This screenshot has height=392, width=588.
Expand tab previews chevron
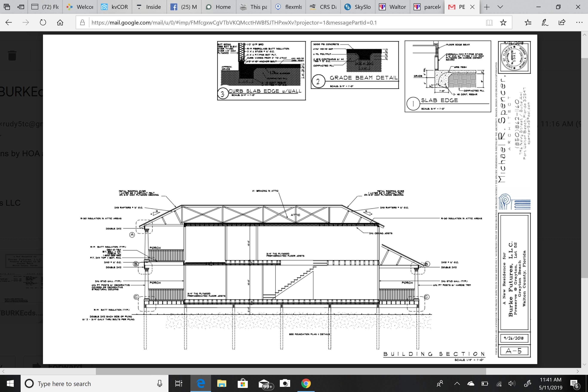coord(500,7)
